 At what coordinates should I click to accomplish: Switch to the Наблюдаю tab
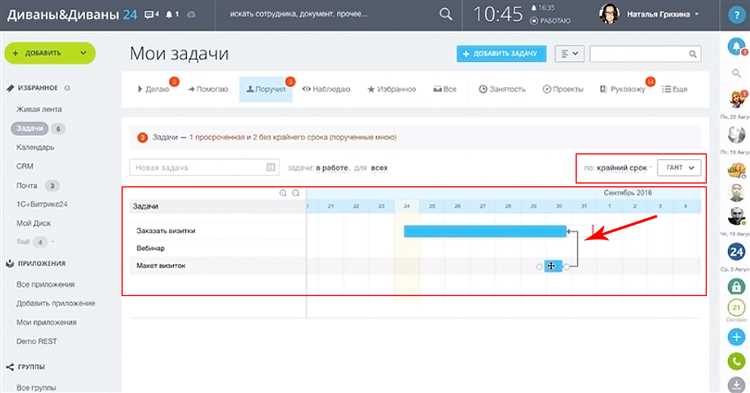tap(326, 89)
